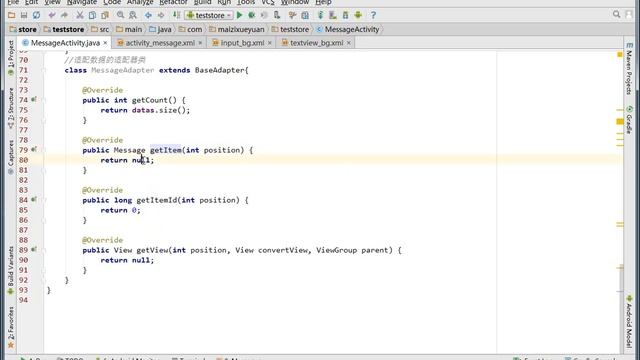Image resolution: width=640 pixels, height=360 pixels.
Task: Click the Paste toolbar icon
Action: (105, 16)
